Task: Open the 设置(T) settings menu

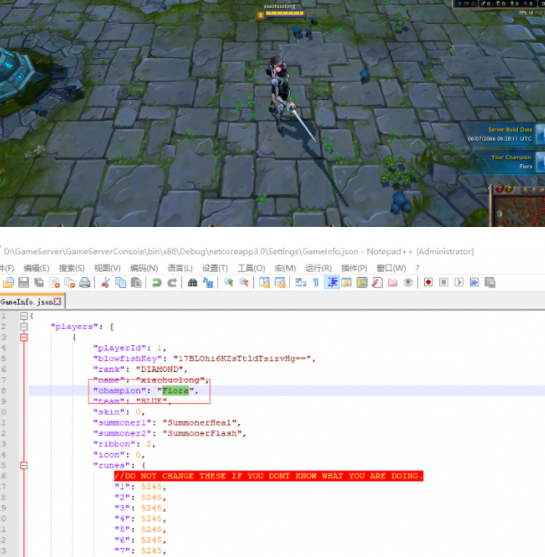Action: (x=215, y=268)
